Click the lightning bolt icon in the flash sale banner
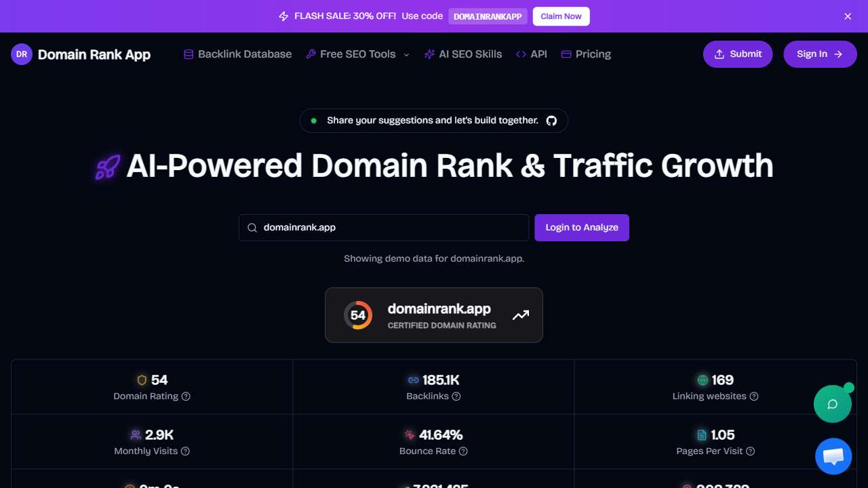Screen dimensions: 868x488 [x=283, y=16]
